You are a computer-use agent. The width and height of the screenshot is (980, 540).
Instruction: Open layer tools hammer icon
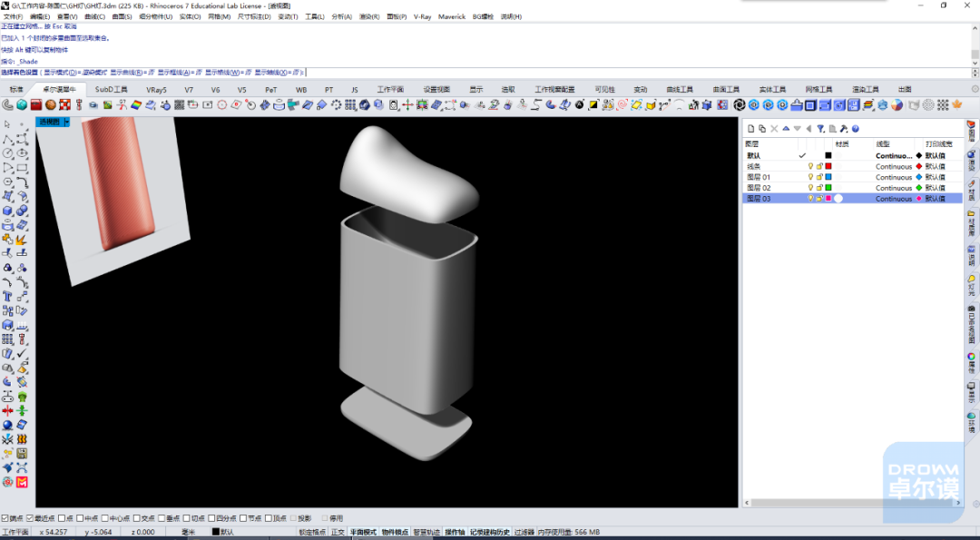point(844,129)
